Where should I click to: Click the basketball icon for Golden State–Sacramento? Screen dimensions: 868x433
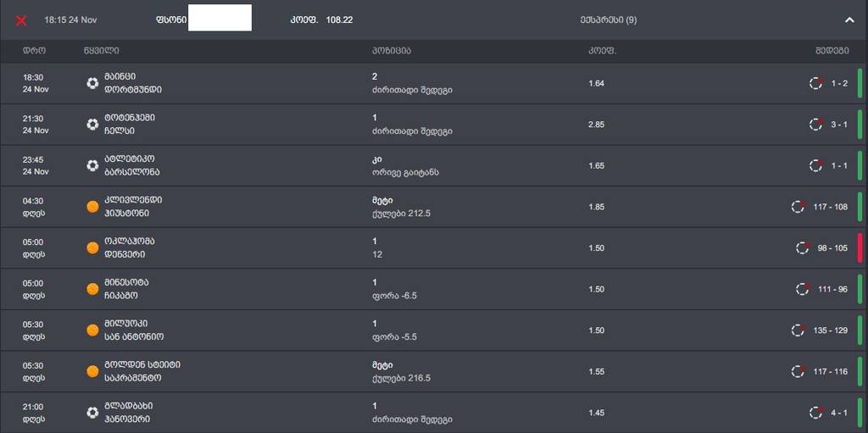coord(92,371)
